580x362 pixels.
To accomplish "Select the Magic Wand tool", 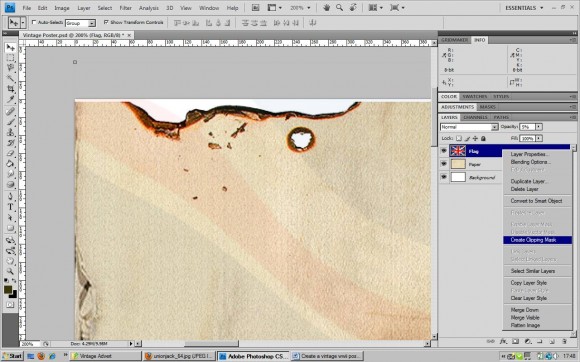I will [x=10, y=78].
